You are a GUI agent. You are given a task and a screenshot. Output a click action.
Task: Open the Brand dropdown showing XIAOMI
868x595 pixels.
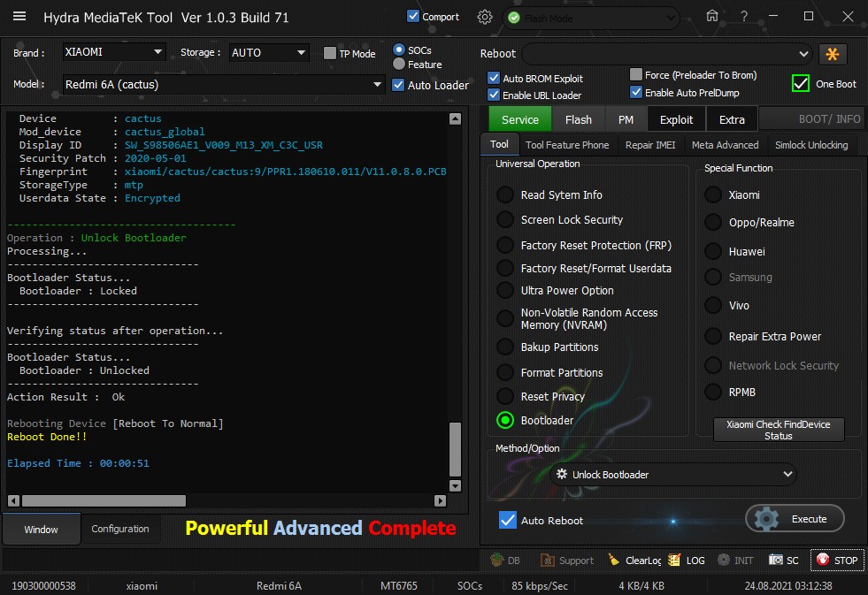[x=114, y=52]
